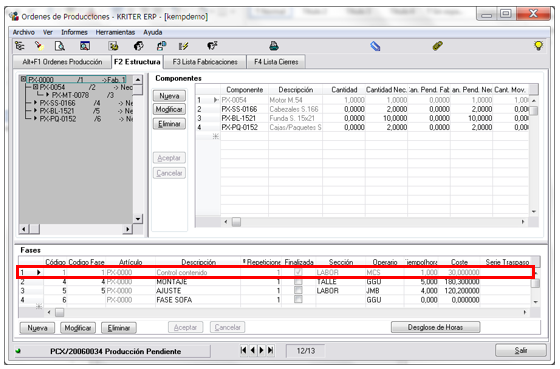Click the head silhouette toolbar icon
560x369 pixels.
tap(139, 46)
